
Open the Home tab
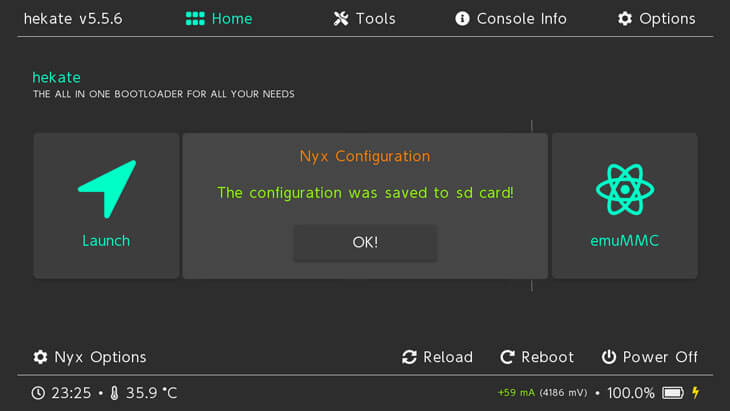[x=219, y=19]
